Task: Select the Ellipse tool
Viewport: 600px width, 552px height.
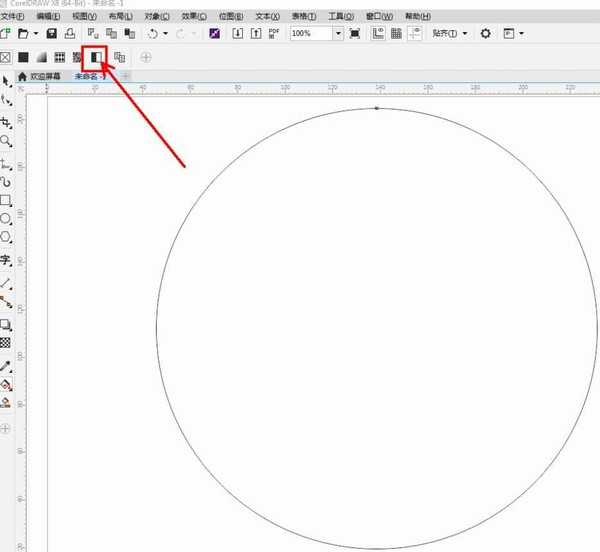Action: (x=6, y=217)
